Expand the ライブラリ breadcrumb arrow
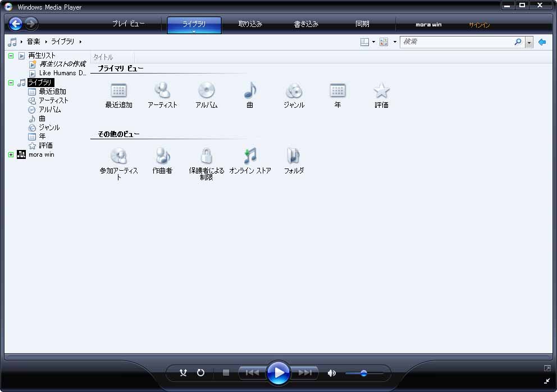The height and width of the screenshot is (392, 557). [x=81, y=42]
